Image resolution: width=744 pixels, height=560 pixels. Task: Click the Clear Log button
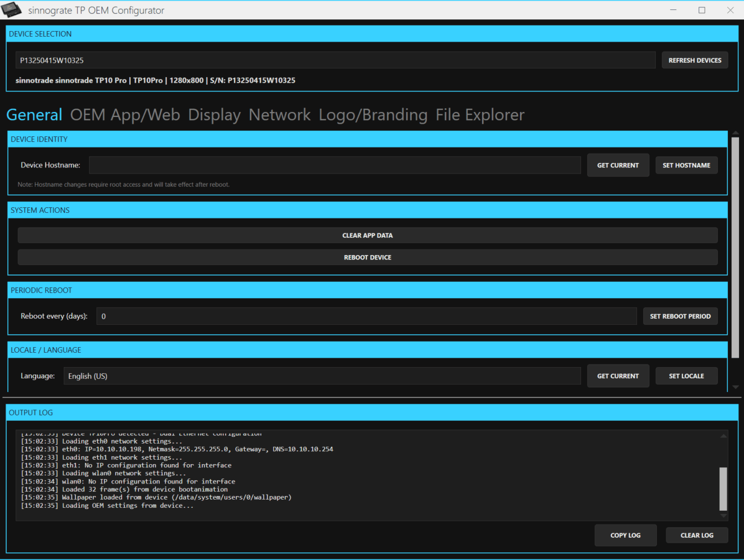click(697, 535)
